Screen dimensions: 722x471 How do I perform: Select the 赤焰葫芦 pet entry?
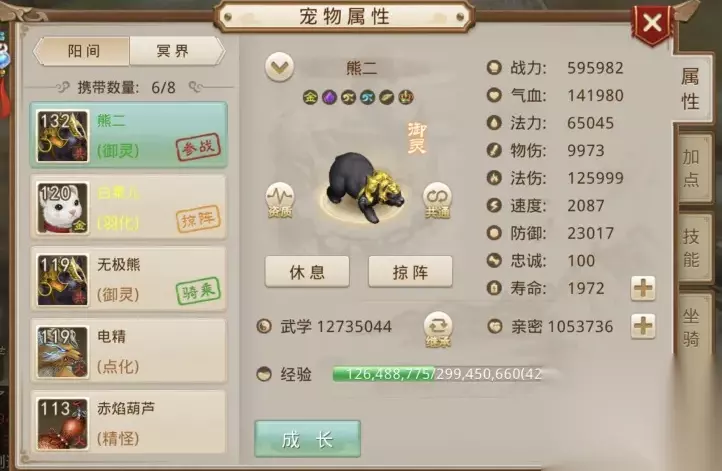(x=128, y=423)
